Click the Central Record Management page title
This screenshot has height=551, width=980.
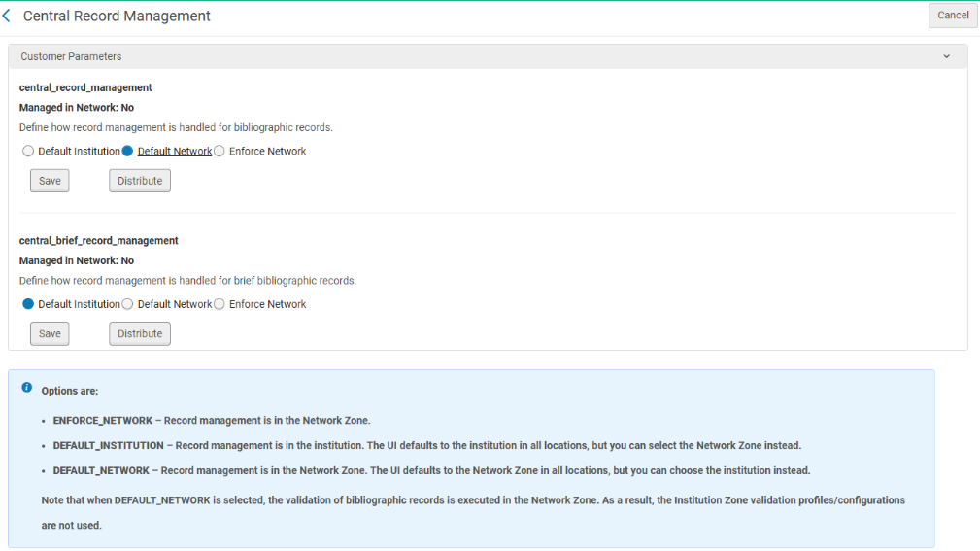117,16
